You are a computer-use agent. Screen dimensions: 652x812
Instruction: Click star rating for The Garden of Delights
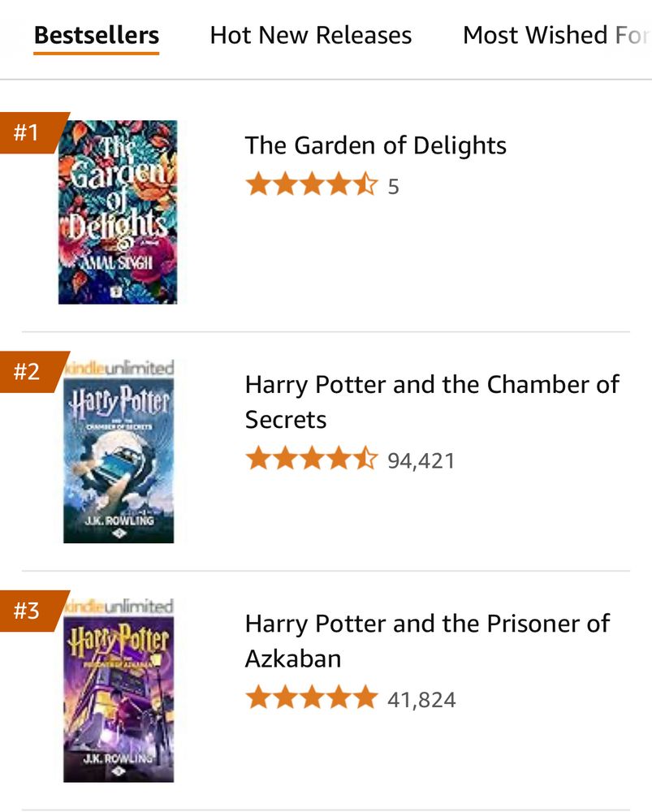pos(311,186)
